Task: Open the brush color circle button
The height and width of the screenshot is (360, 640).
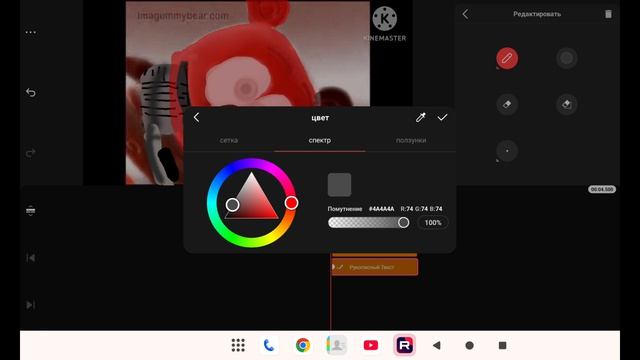Action: click(567, 58)
